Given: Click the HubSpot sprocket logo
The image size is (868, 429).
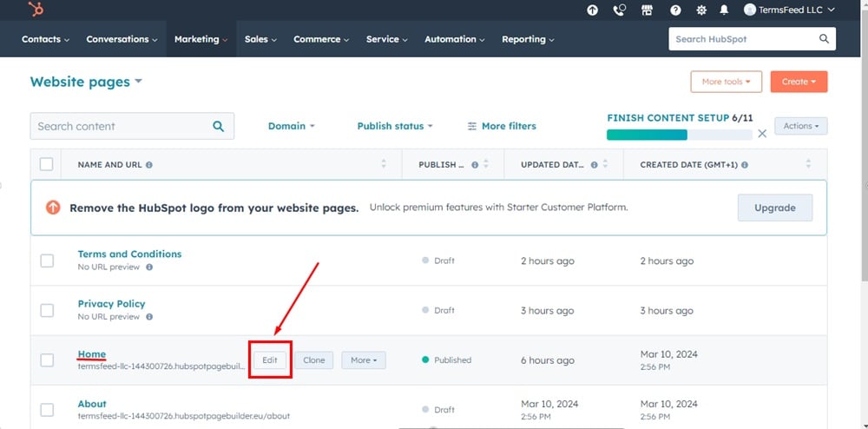Looking at the screenshot, I should (36, 9).
